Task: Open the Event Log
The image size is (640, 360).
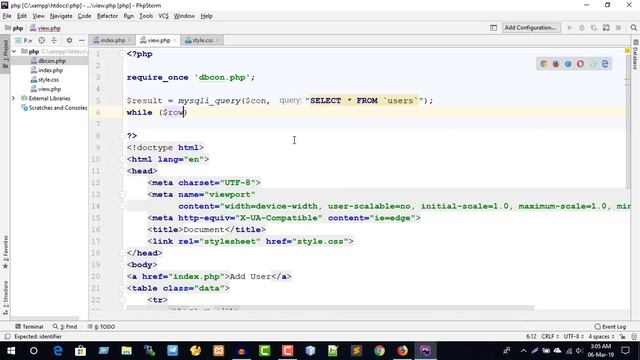Action: pos(610,327)
